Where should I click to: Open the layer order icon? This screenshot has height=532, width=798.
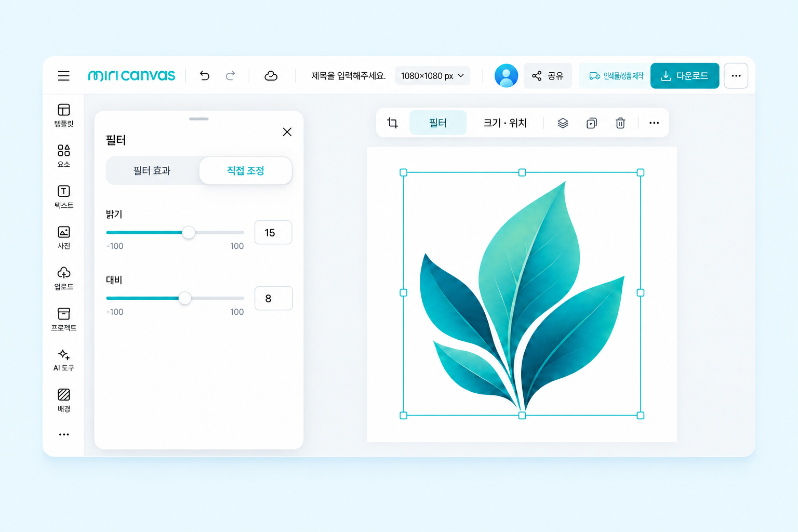(x=563, y=123)
